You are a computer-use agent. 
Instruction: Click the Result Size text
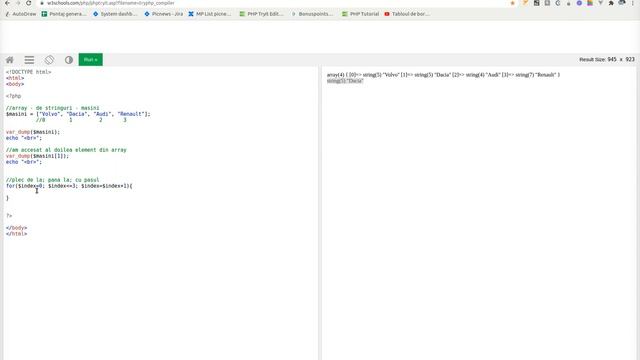607,60
